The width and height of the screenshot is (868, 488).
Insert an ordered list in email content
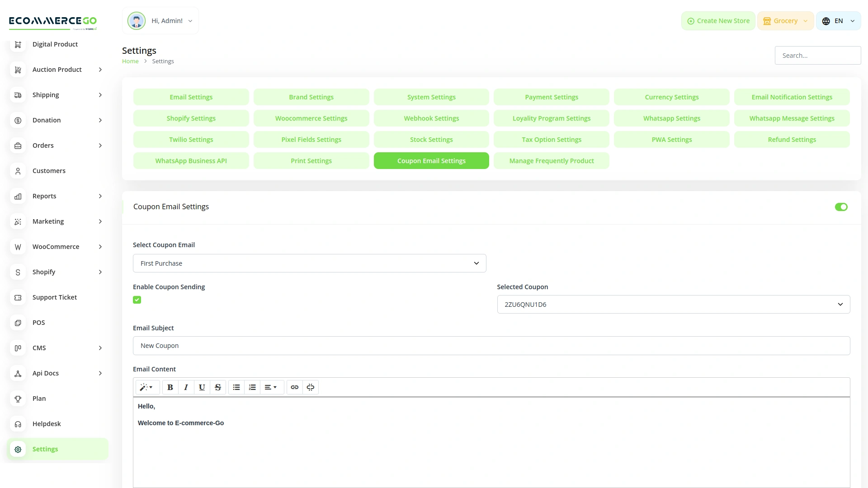click(252, 387)
